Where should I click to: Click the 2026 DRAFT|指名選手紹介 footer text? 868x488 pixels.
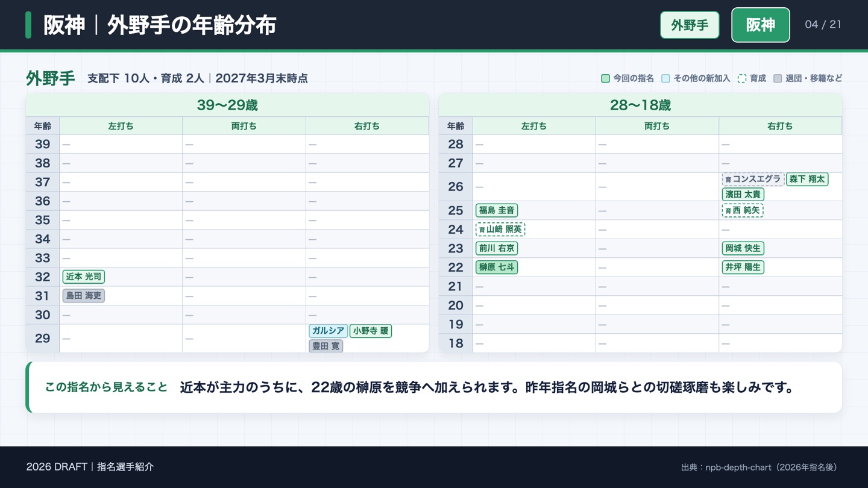click(90, 467)
